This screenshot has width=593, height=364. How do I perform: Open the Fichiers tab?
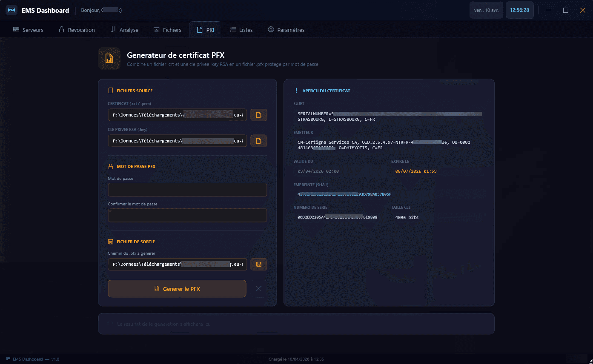[x=167, y=30]
